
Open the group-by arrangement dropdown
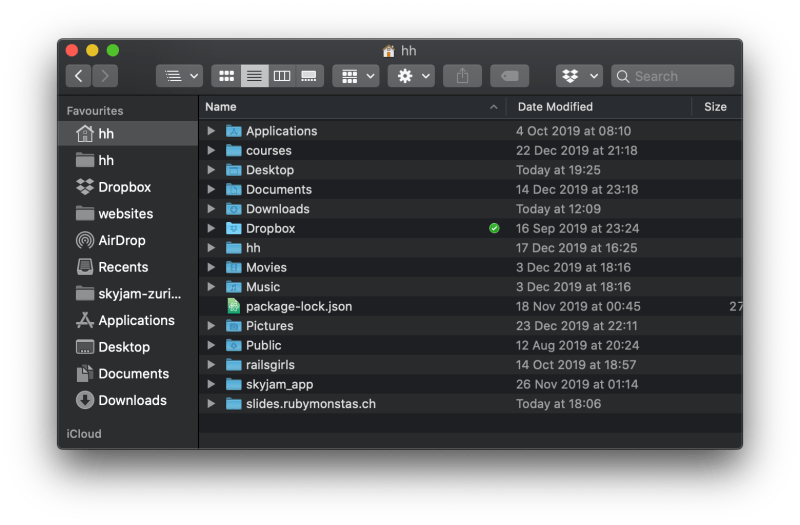point(356,76)
